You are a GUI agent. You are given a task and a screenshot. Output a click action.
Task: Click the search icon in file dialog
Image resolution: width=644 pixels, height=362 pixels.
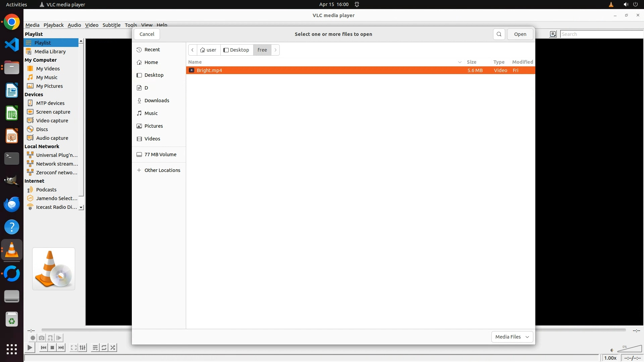[x=499, y=34]
